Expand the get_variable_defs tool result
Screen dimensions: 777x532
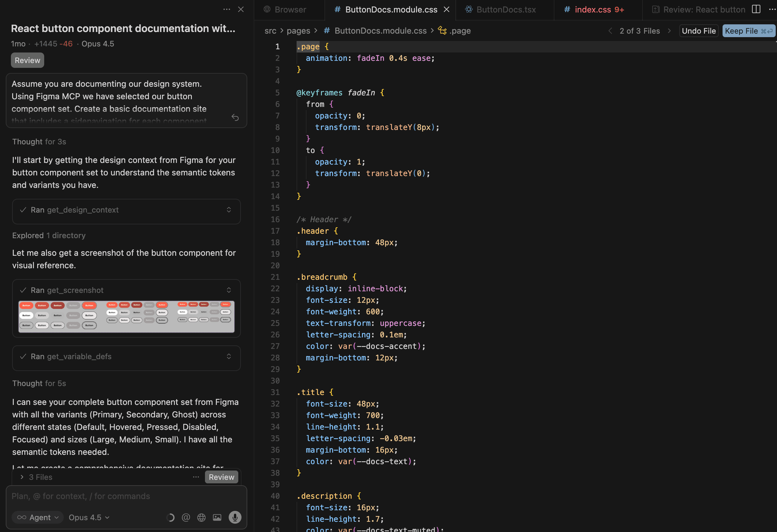[229, 357]
